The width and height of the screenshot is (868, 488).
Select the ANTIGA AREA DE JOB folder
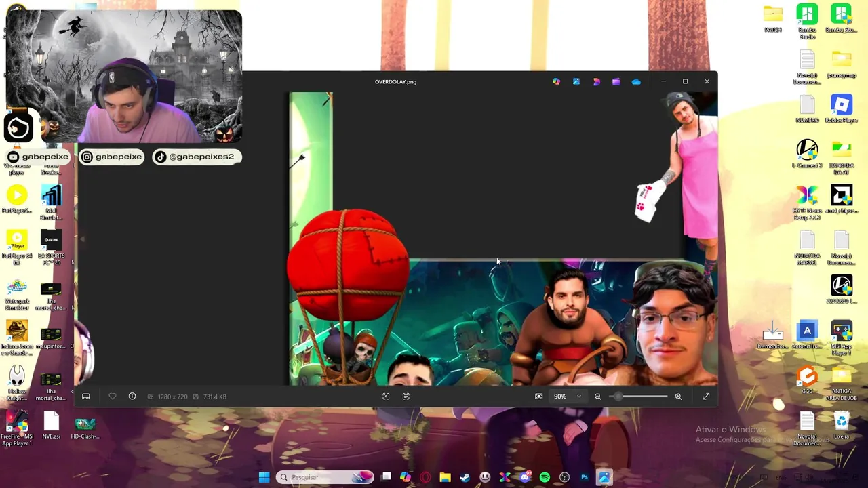[842, 383]
